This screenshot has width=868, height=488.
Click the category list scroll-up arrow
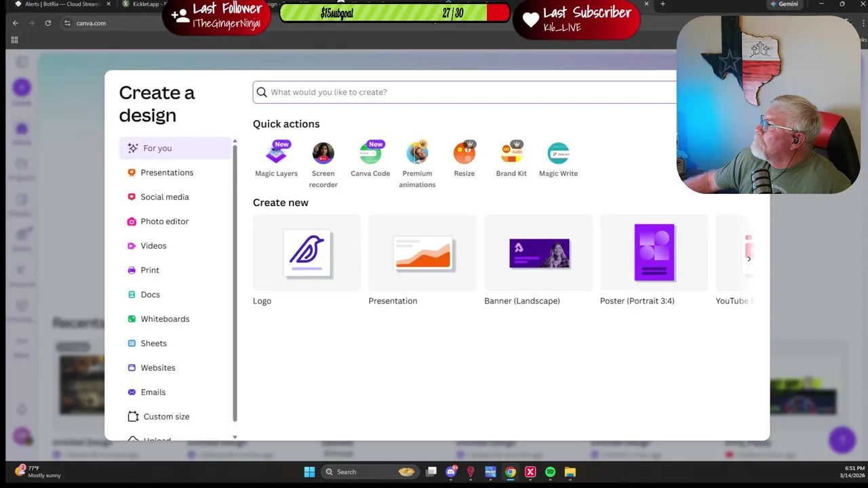(235, 141)
